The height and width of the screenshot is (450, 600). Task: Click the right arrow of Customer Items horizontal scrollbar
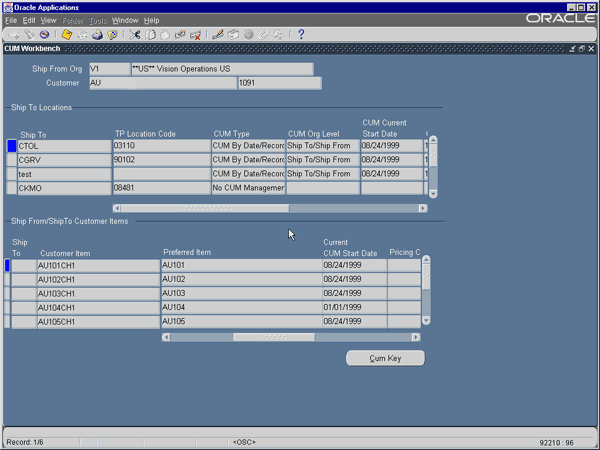coord(416,337)
